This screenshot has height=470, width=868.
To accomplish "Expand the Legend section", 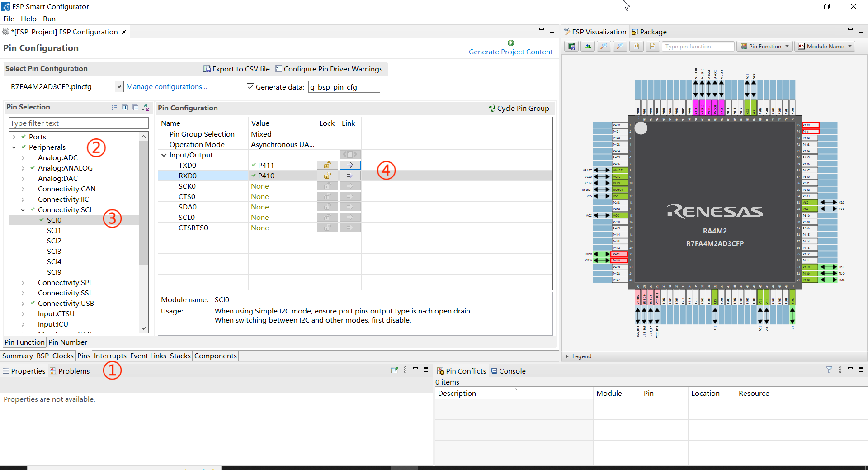I will [567, 356].
